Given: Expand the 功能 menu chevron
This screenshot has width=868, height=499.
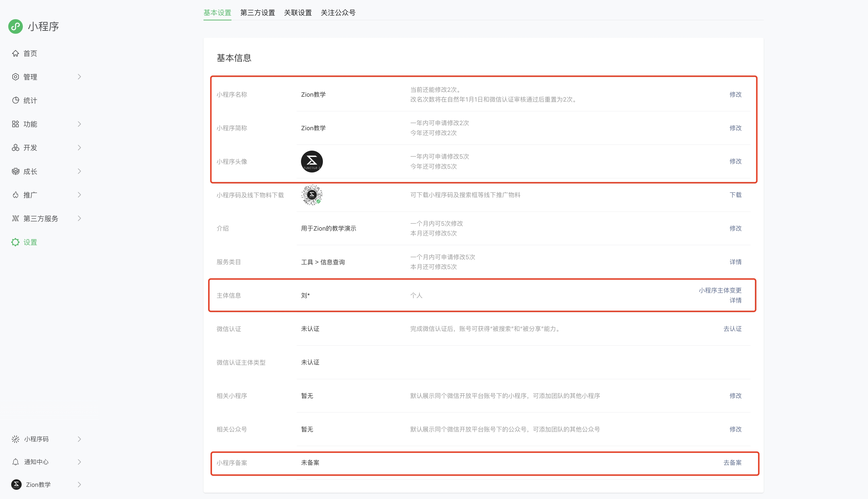Looking at the screenshot, I should pos(79,124).
